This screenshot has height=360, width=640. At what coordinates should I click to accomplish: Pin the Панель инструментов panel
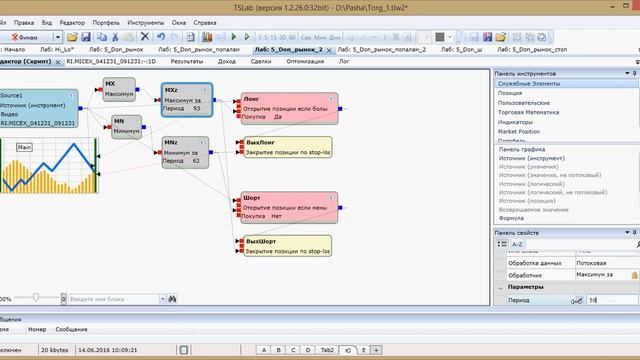pyautogui.click(x=635, y=73)
